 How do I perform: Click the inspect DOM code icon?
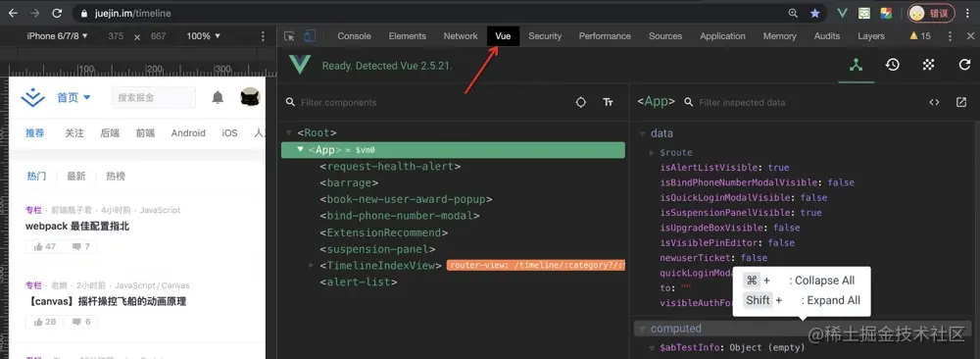(934, 102)
